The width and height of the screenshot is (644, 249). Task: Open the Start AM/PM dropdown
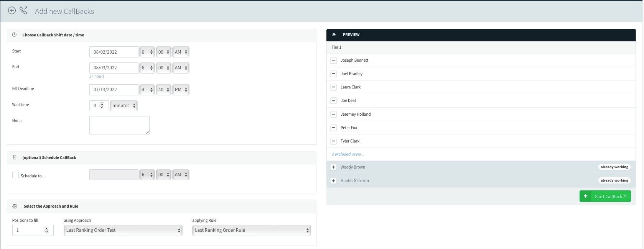click(181, 52)
